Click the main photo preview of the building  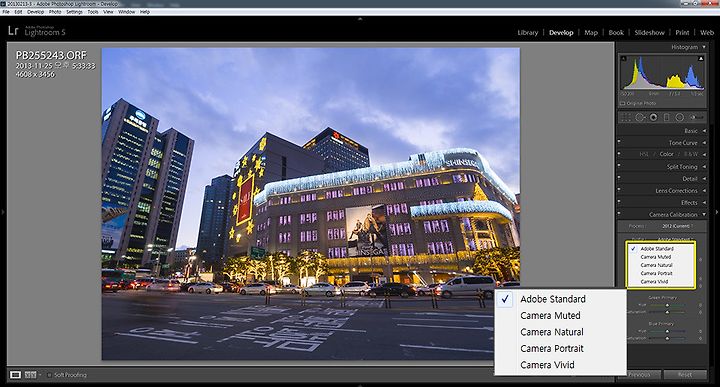point(311,204)
